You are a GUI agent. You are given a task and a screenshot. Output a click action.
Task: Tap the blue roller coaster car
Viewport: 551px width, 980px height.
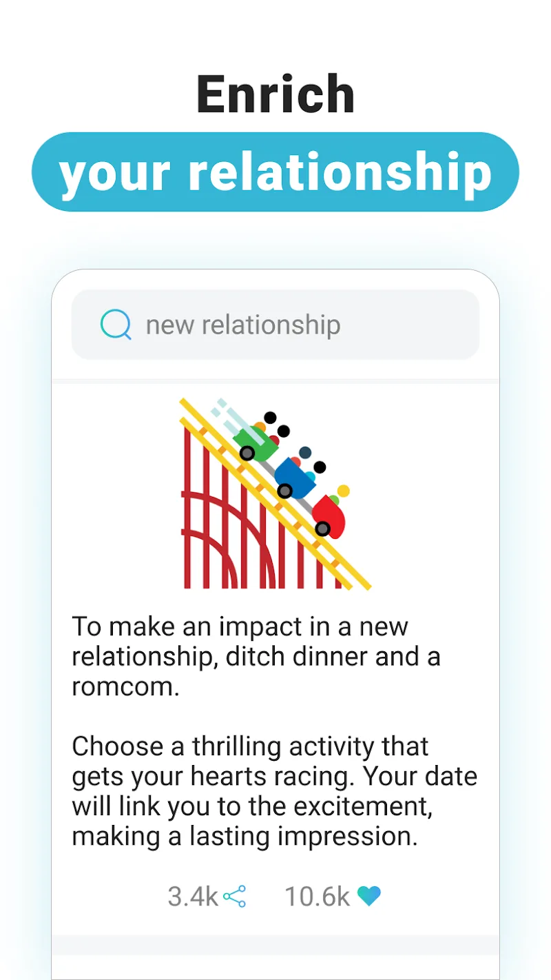point(293,477)
